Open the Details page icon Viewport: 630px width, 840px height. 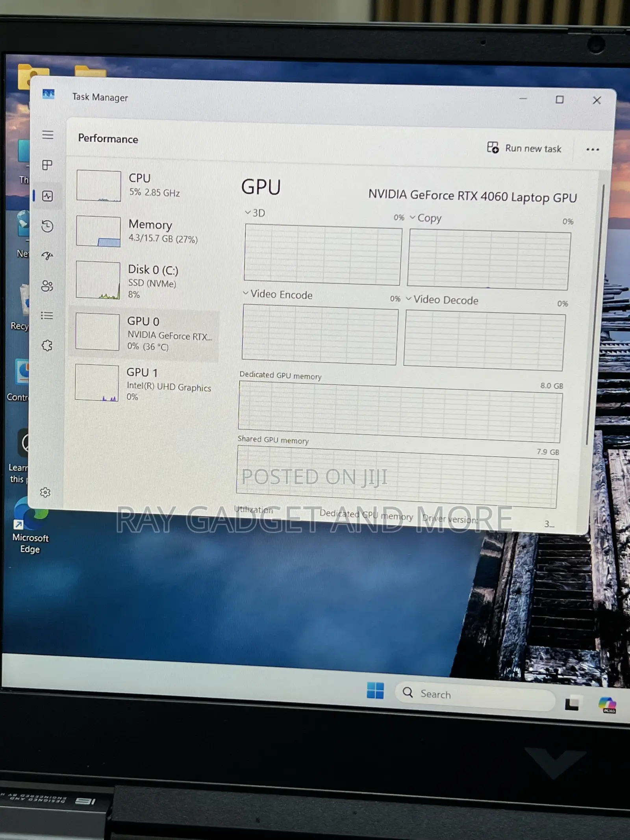47,316
